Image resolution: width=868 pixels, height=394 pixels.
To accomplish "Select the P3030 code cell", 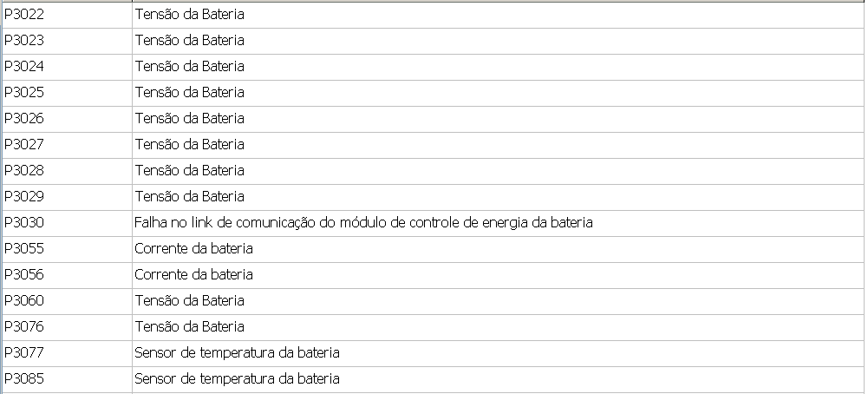I will [24, 223].
